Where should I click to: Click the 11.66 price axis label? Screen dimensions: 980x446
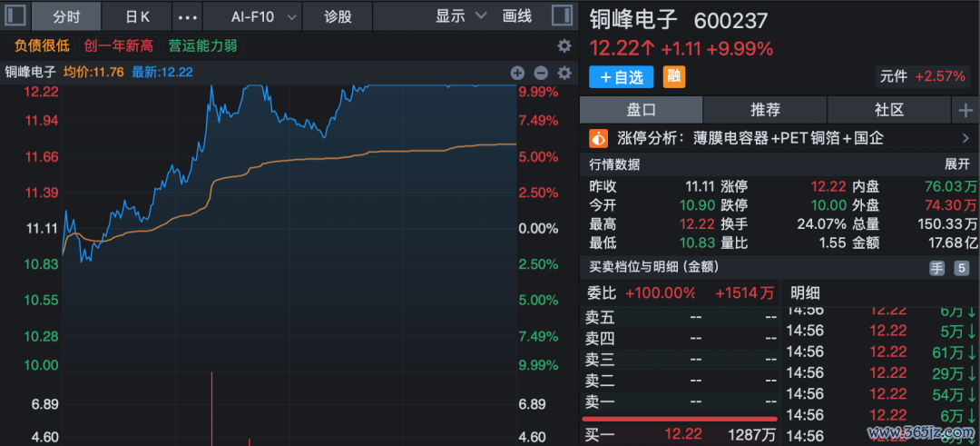click(41, 156)
